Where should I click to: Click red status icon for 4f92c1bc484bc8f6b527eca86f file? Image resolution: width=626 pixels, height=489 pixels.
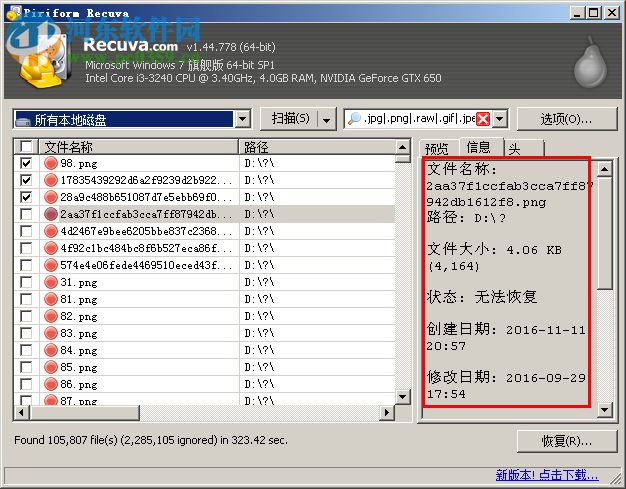click(x=51, y=248)
